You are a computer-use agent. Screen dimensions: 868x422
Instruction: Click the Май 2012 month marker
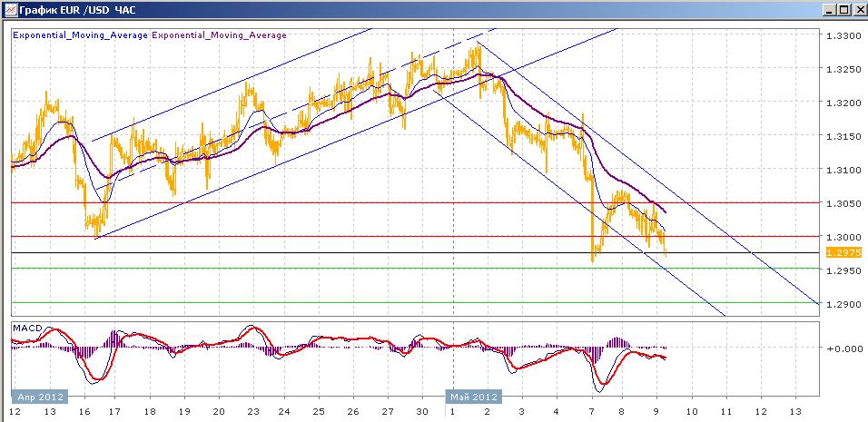coord(473,397)
